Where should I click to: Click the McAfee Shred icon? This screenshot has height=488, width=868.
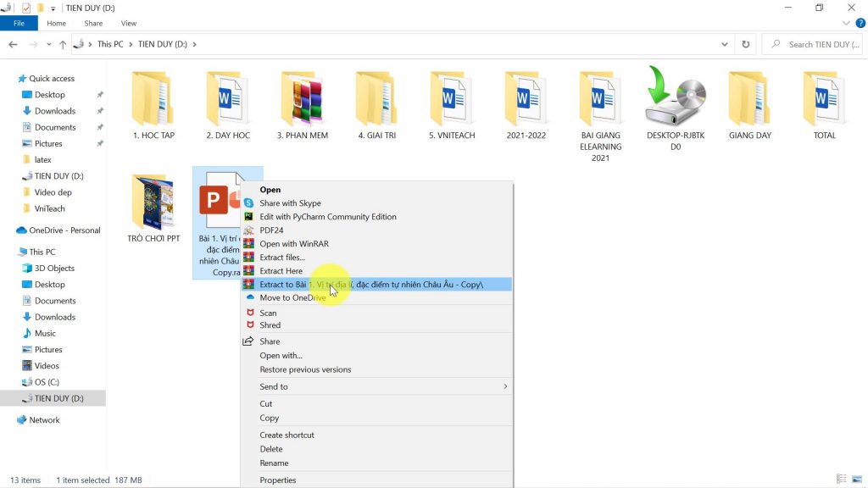tap(248, 325)
